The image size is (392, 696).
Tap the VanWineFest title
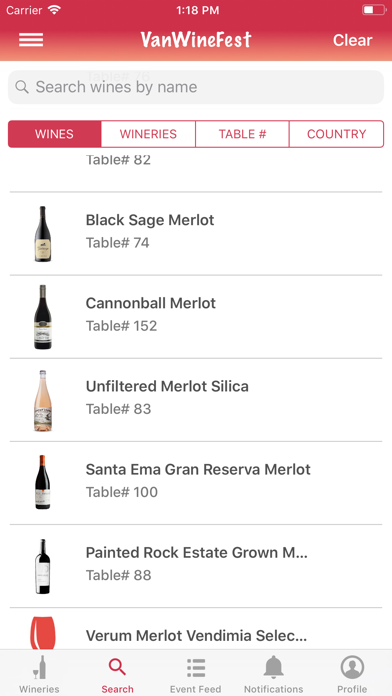tap(196, 40)
